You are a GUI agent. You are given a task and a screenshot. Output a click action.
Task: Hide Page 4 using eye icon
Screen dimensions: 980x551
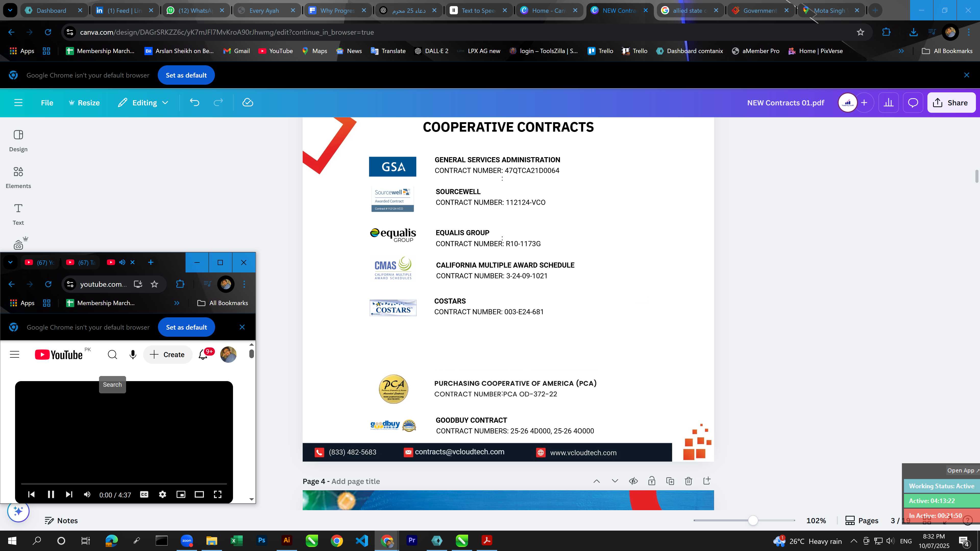coord(633,481)
